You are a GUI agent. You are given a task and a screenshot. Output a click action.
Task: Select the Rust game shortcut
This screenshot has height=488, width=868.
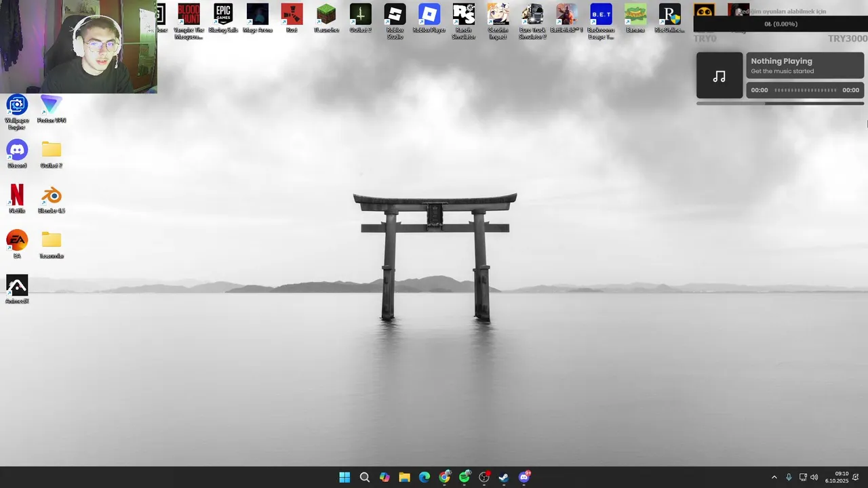click(x=292, y=18)
